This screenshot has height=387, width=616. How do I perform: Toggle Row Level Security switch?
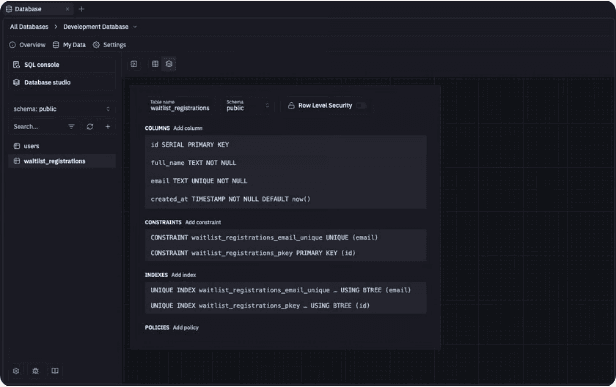point(361,106)
